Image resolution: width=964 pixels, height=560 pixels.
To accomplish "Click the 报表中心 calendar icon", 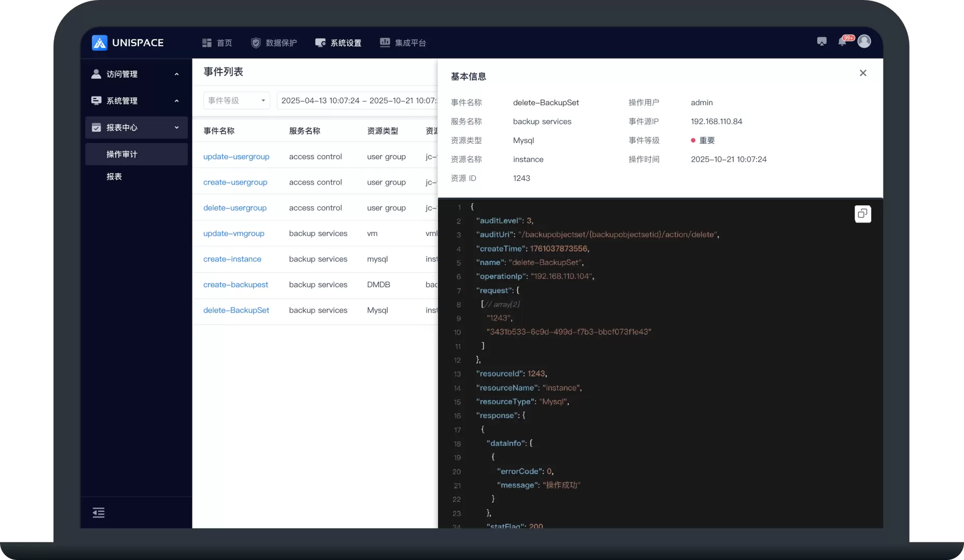I will (x=96, y=128).
